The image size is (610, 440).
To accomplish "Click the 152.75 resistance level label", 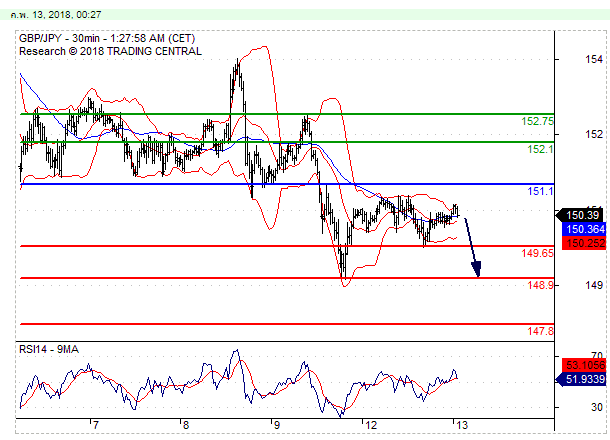I will click(x=538, y=121).
